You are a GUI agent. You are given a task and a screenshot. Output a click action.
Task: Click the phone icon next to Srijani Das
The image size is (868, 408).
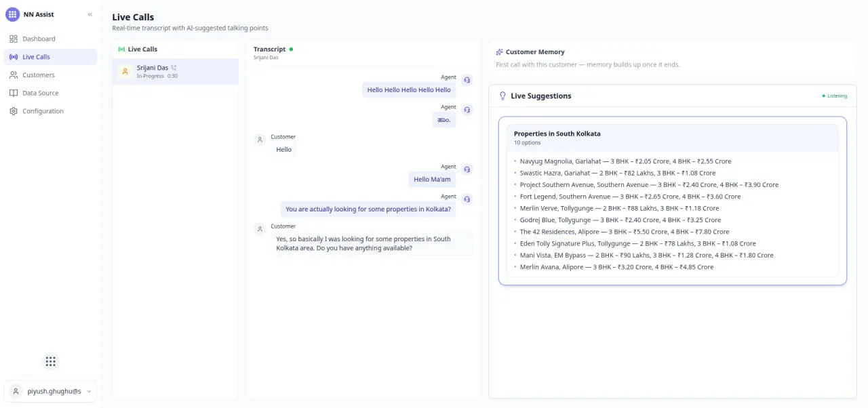tap(174, 68)
